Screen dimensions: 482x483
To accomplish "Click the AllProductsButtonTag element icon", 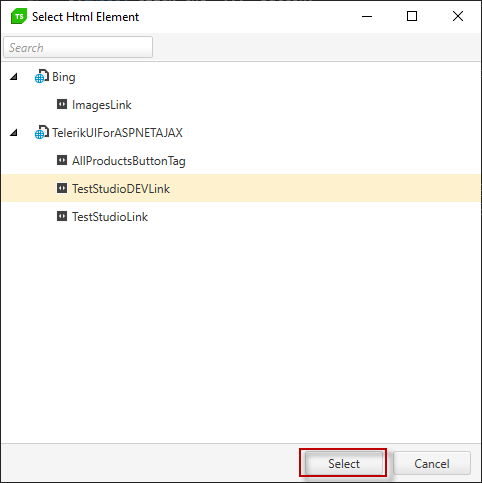I will click(x=62, y=160).
